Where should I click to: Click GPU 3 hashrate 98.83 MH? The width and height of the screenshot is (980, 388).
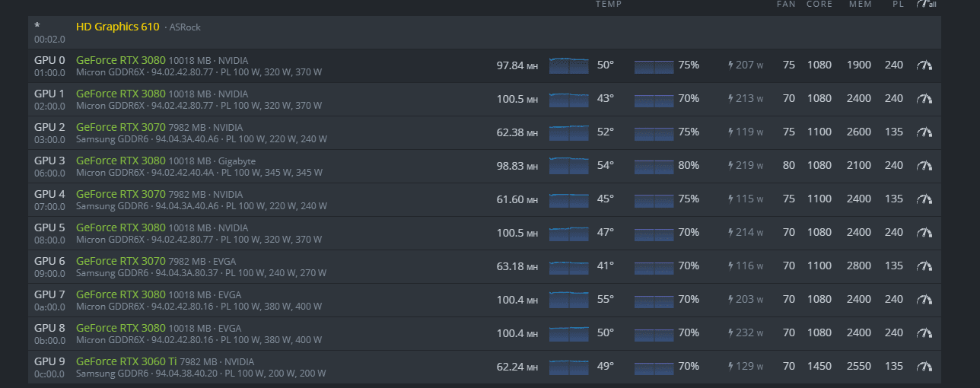(x=517, y=166)
